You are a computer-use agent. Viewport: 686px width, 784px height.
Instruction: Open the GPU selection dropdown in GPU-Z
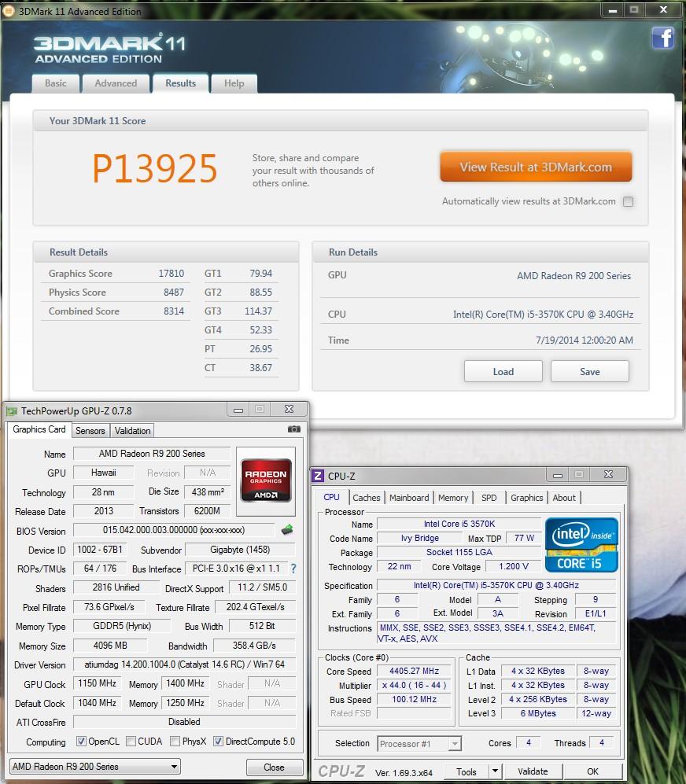click(x=95, y=766)
